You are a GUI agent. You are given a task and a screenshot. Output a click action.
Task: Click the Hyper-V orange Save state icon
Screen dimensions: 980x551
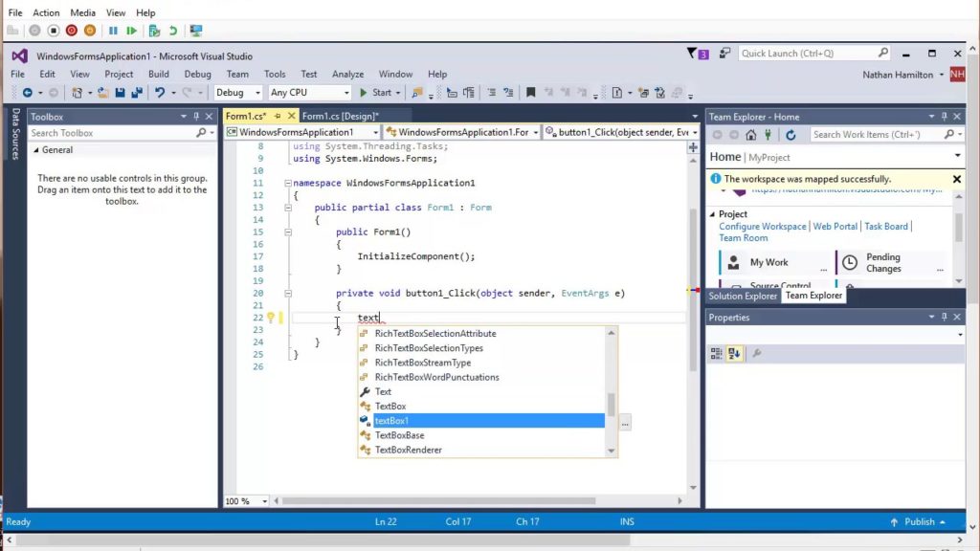pyautogui.click(x=90, y=31)
